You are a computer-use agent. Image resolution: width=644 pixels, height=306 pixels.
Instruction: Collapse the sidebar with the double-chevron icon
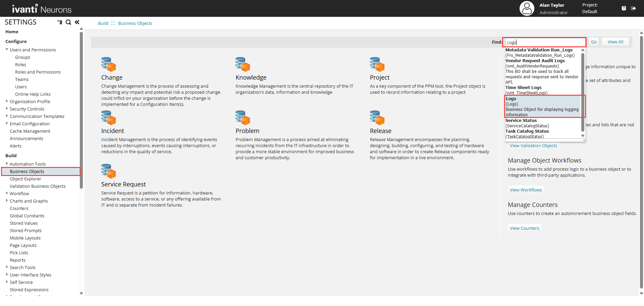[x=77, y=22]
